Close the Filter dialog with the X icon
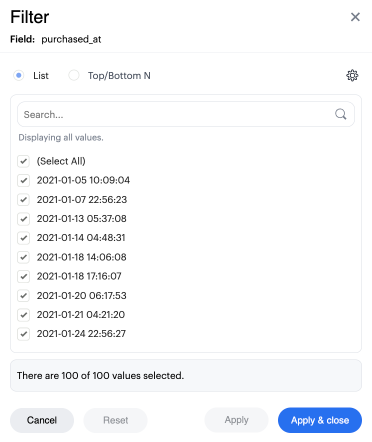The width and height of the screenshot is (372, 442). pyautogui.click(x=355, y=17)
